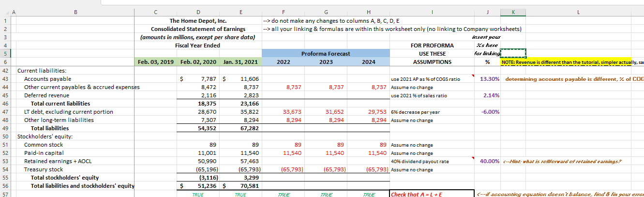644x197 pixels.
Task: Click the 'Stockholders' equity:' label
Action: pyautogui.click(x=45, y=136)
